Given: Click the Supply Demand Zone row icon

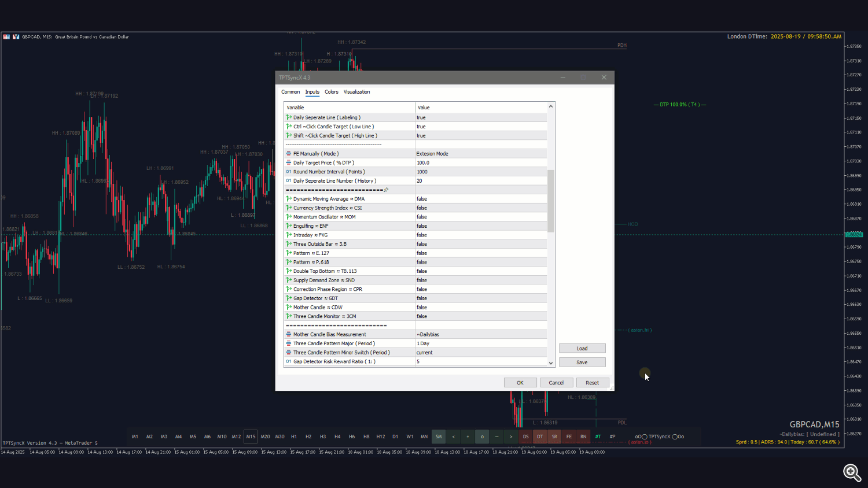Looking at the screenshot, I should pyautogui.click(x=289, y=280).
